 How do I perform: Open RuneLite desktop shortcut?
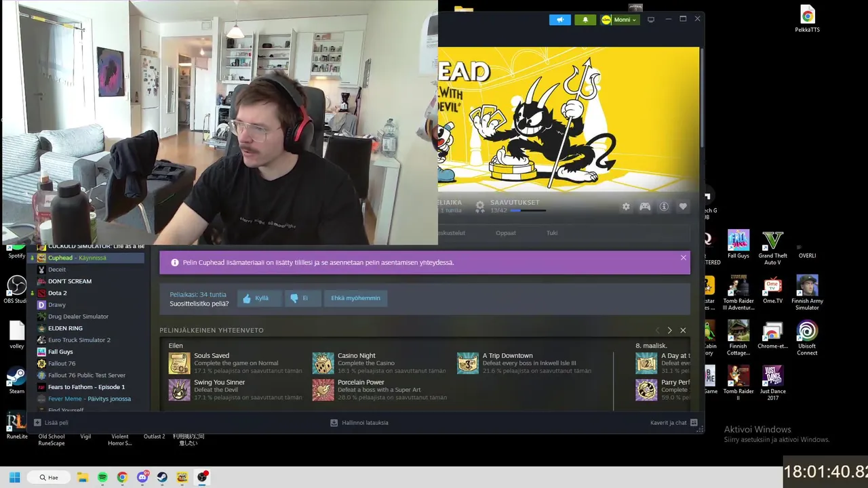point(16,426)
